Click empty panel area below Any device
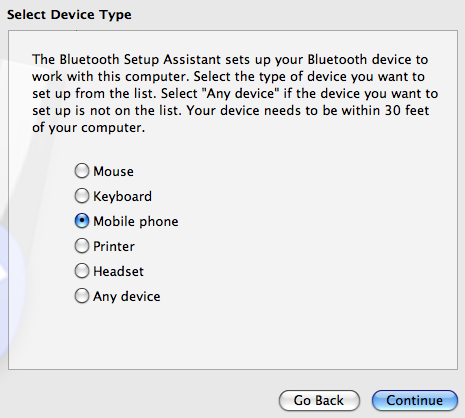This screenshot has width=465, height=418. [x=233, y=337]
